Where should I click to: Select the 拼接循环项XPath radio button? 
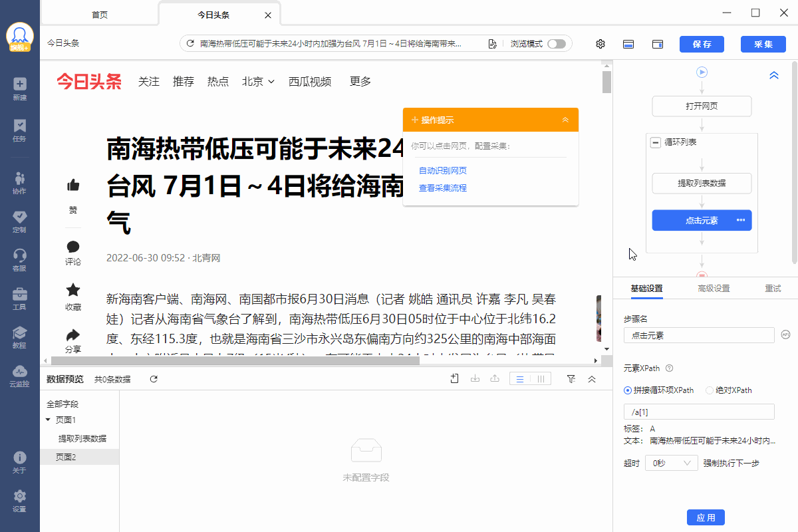pos(628,390)
